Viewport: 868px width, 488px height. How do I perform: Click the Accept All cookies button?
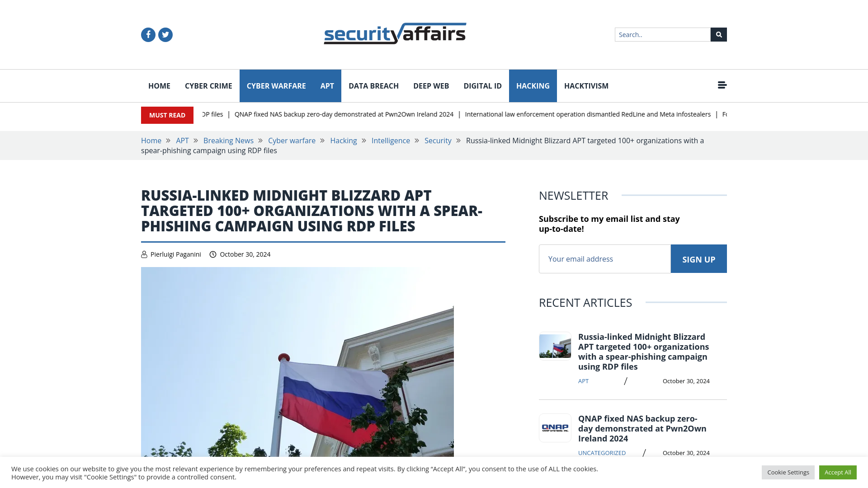(x=838, y=472)
